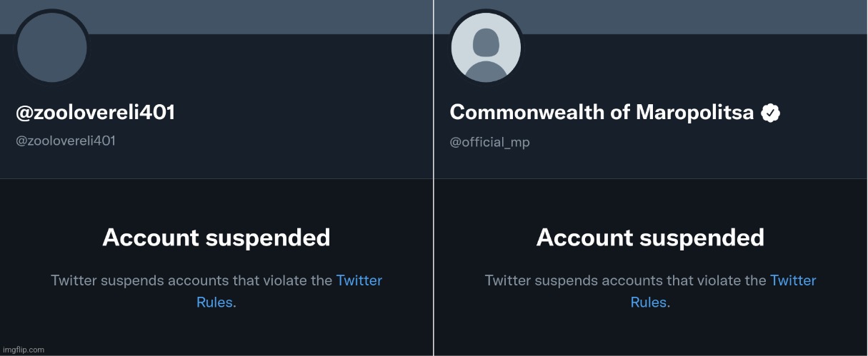868x356 pixels.
Task: Click the gray @zoolovereli401 handle
Action: pyautogui.click(x=65, y=141)
